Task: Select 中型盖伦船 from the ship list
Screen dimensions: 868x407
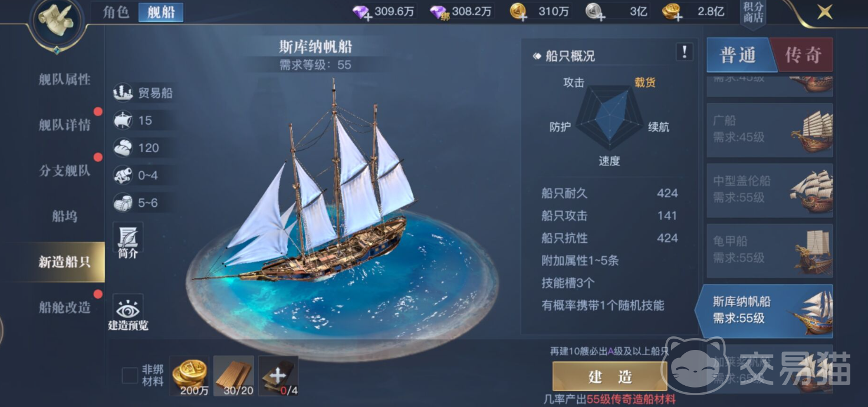Action: coord(770,189)
